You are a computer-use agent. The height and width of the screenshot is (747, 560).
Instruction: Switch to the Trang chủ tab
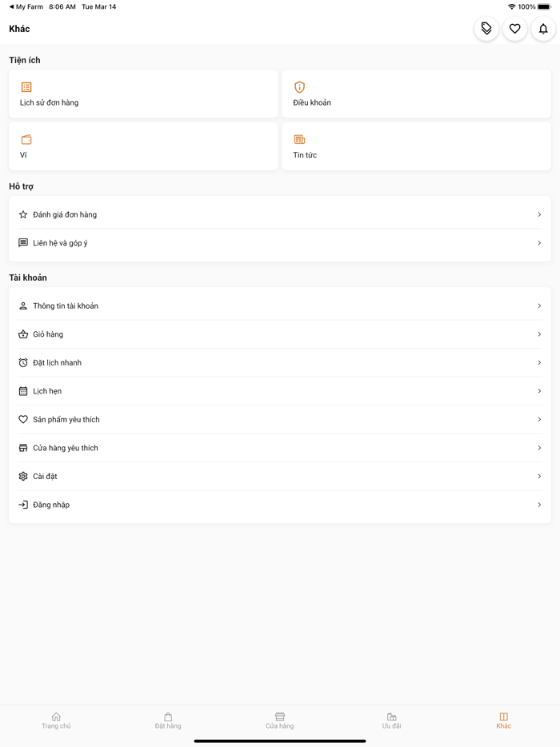pyautogui.click(x=56, y=721)
